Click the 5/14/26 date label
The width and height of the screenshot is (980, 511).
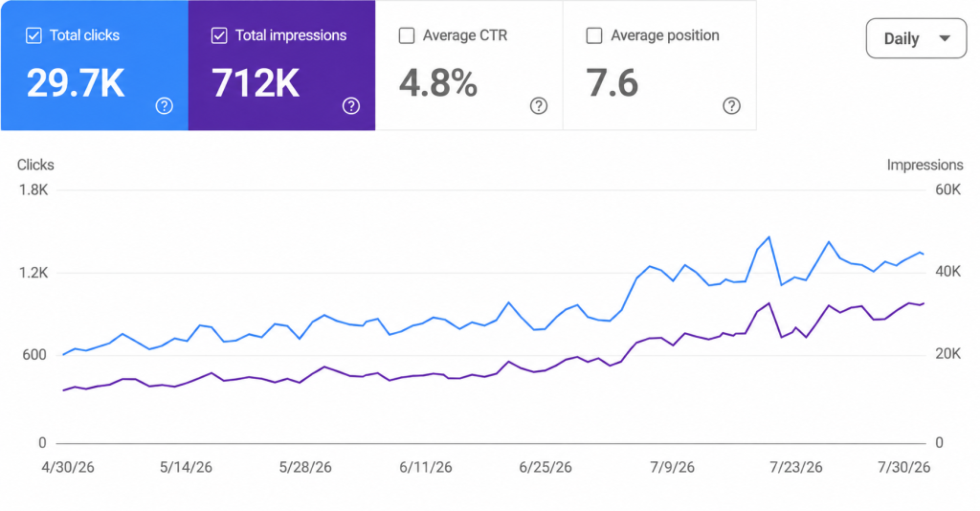point(187,467)
